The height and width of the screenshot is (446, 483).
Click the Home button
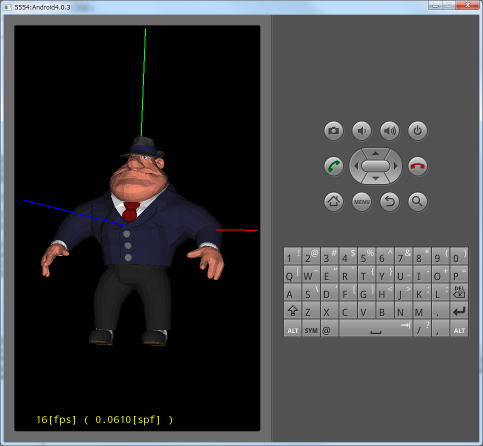pyautogui.click(x=333, y=201)
